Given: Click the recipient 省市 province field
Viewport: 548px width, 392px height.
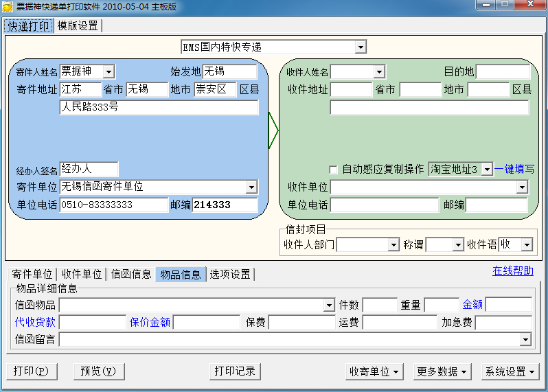Looking at the screenshot, I should (351, 90).
